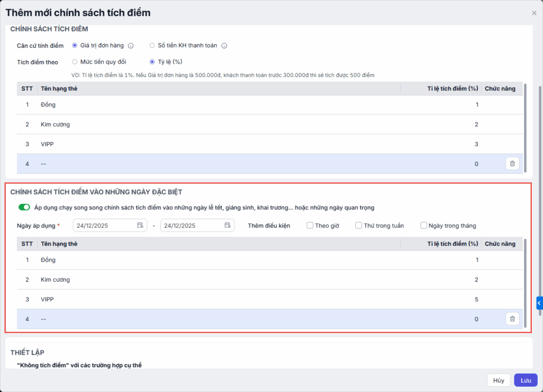Open calendar picker for the end date
The width and height of the screenshot is (543, 392).
227,225
